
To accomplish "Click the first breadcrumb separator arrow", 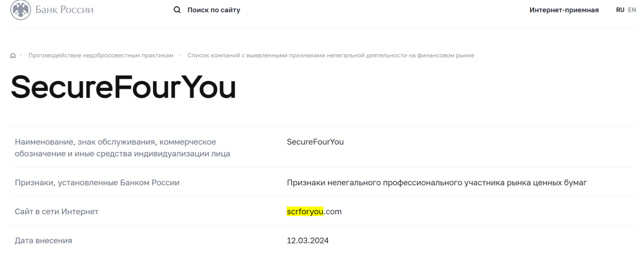I will coord(21,55).
